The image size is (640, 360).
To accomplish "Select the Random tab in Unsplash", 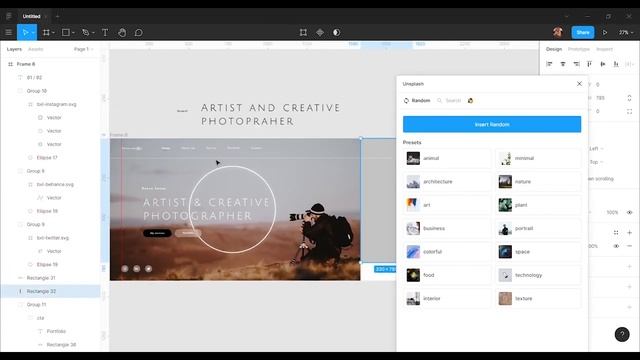I will point(417,100).
